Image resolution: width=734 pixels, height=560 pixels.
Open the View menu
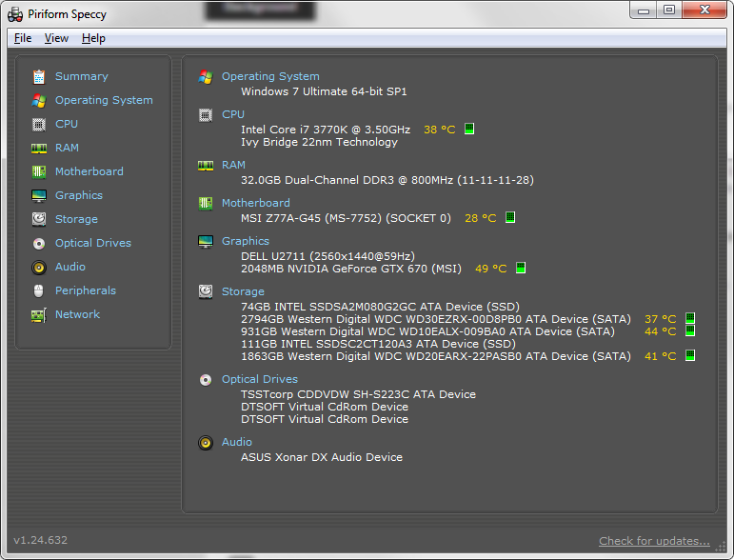(x=56, y=38)
